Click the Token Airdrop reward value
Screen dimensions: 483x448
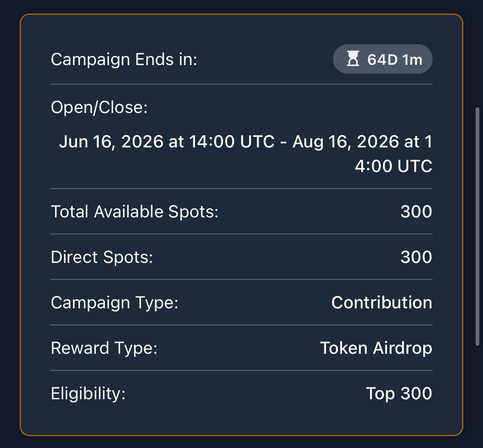pyautogui.click(x=376, y=348)
